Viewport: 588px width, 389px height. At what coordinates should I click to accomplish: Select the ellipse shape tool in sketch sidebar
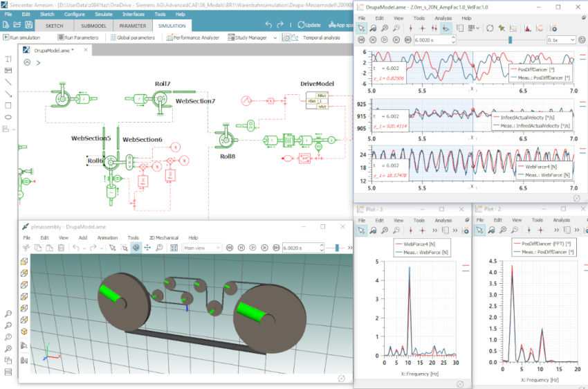(8, 117)
